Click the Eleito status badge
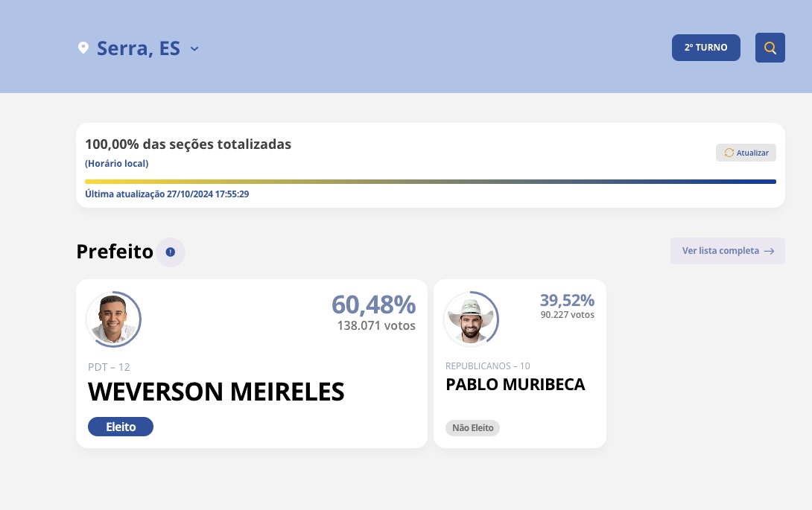 (121, 427)
